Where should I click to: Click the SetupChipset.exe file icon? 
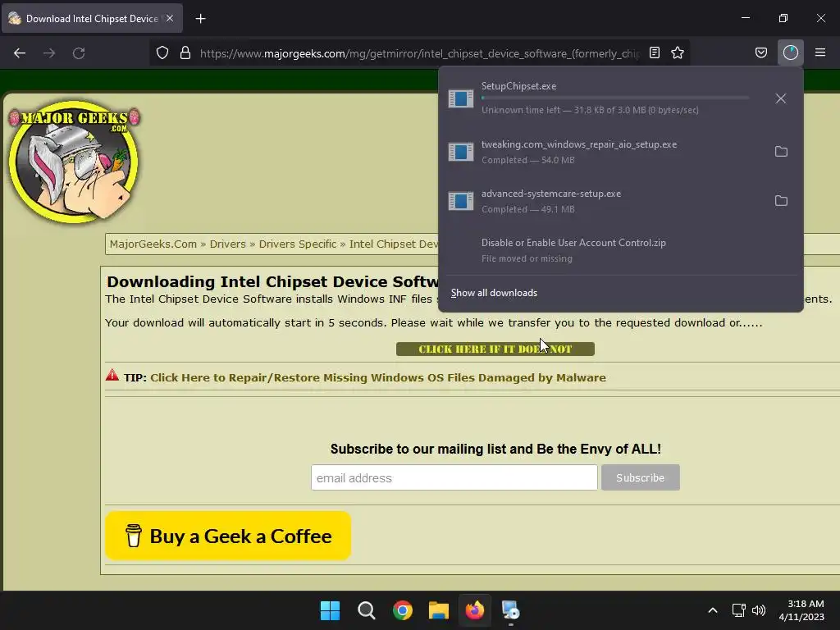(461, 98)
